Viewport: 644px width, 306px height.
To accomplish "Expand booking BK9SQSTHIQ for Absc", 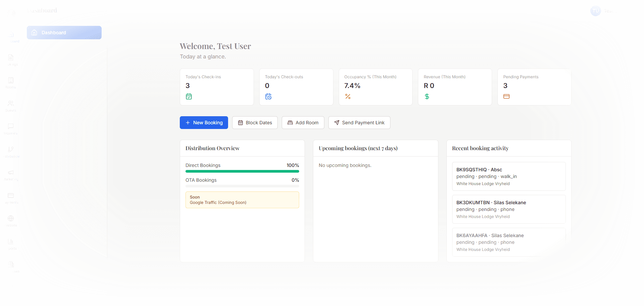I will tap(508, 176).
